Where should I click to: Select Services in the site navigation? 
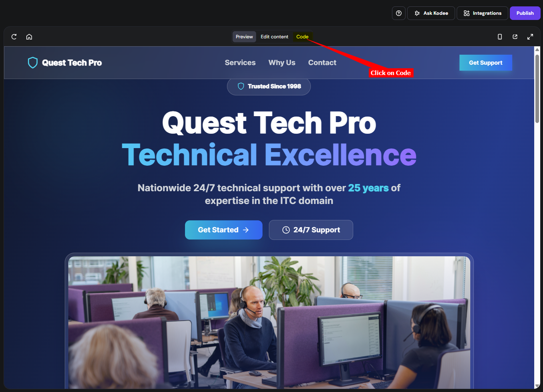[x=240, y=63]
